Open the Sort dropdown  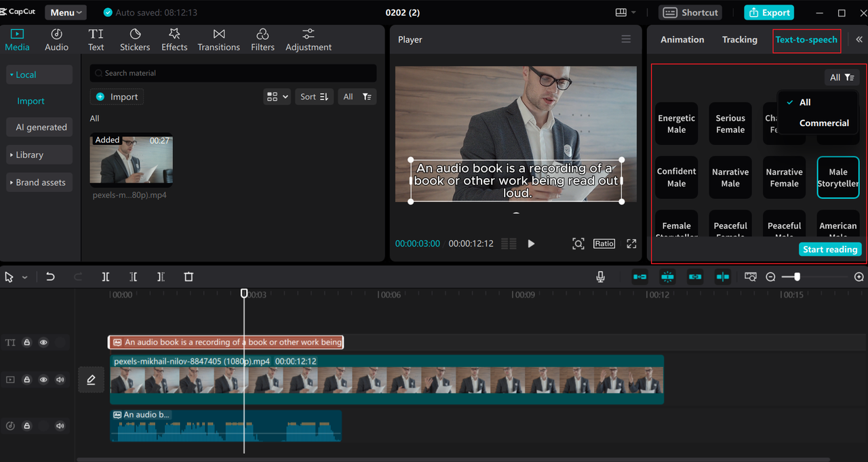pos(315,97)
